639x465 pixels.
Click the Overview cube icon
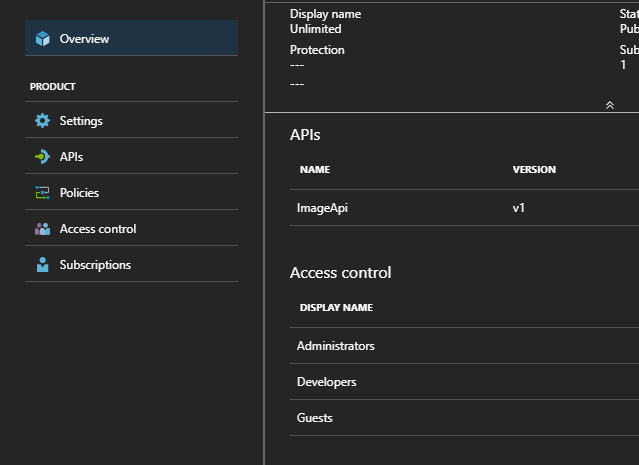pos(42,39)
